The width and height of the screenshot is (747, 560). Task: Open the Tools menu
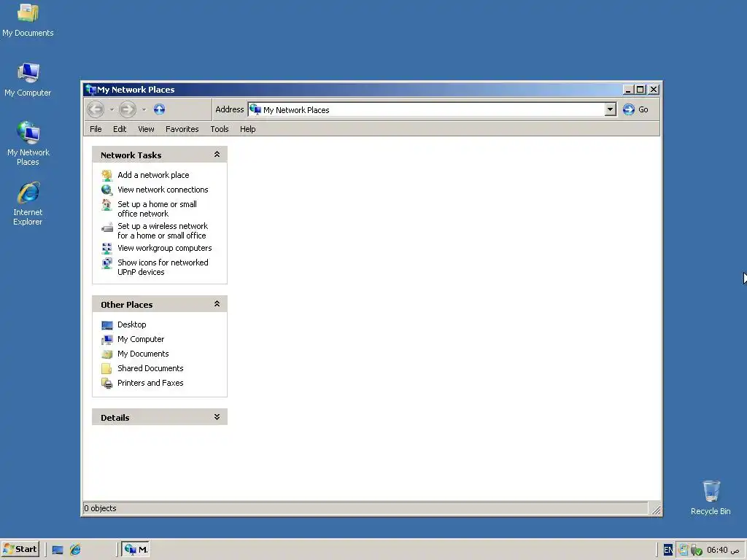point(220,129)
